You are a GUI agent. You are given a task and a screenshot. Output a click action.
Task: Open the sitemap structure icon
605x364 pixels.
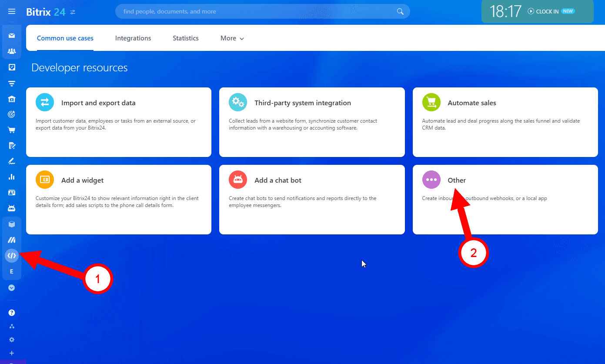(12, 326)
